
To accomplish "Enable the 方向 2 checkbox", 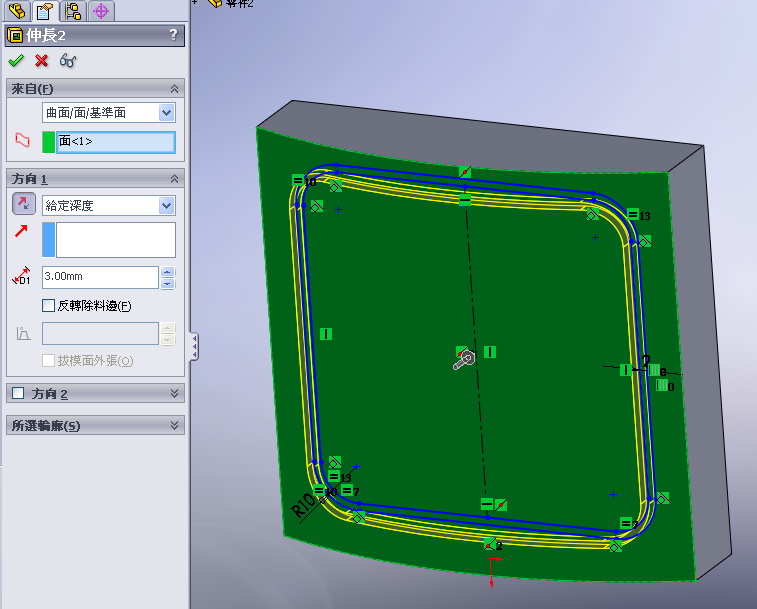I will [x=18, y=393].
